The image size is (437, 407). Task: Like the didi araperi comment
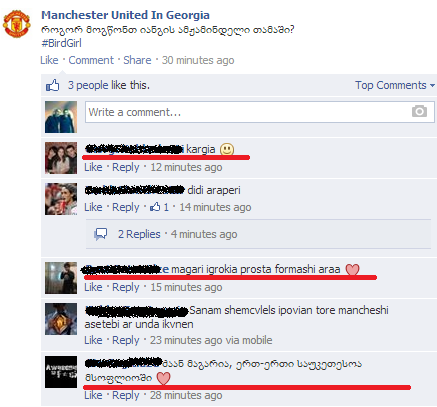point(93,207)
